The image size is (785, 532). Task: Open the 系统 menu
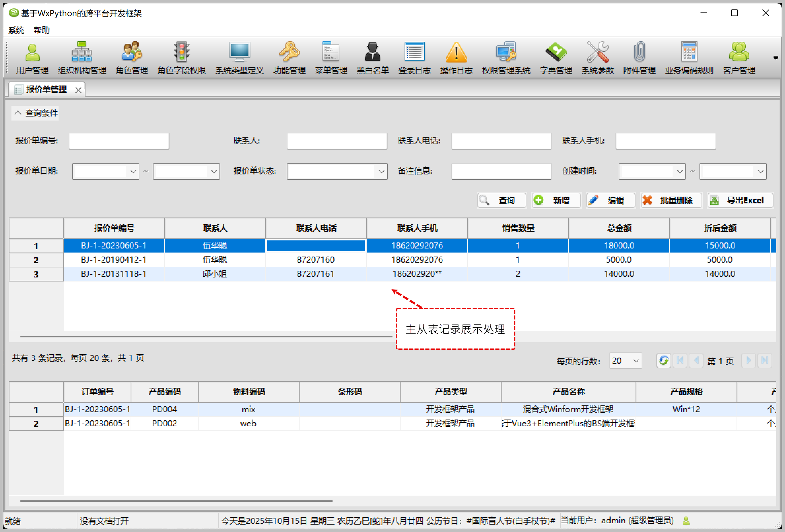16,30
